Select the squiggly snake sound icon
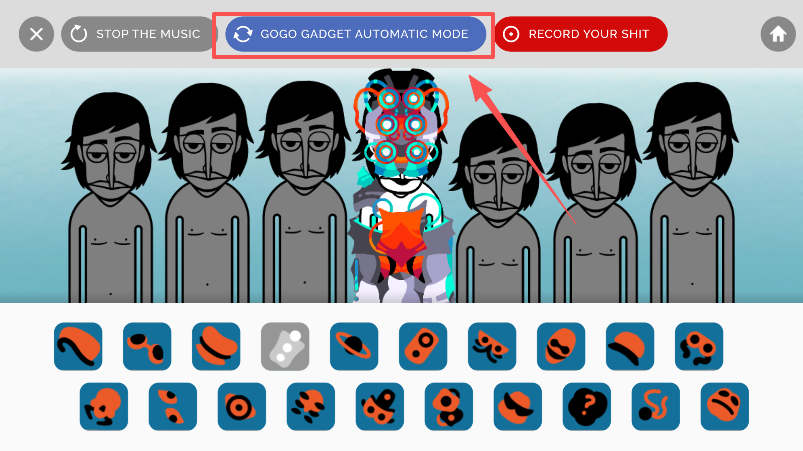This screenshot has height=451, width=803. pos(656,406)
